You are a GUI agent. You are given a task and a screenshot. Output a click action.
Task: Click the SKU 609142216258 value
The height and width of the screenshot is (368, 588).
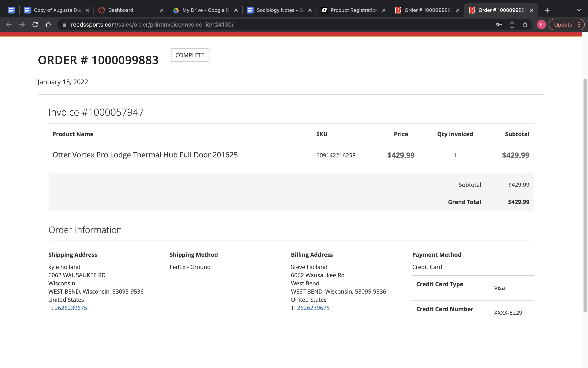coord(336,155)
